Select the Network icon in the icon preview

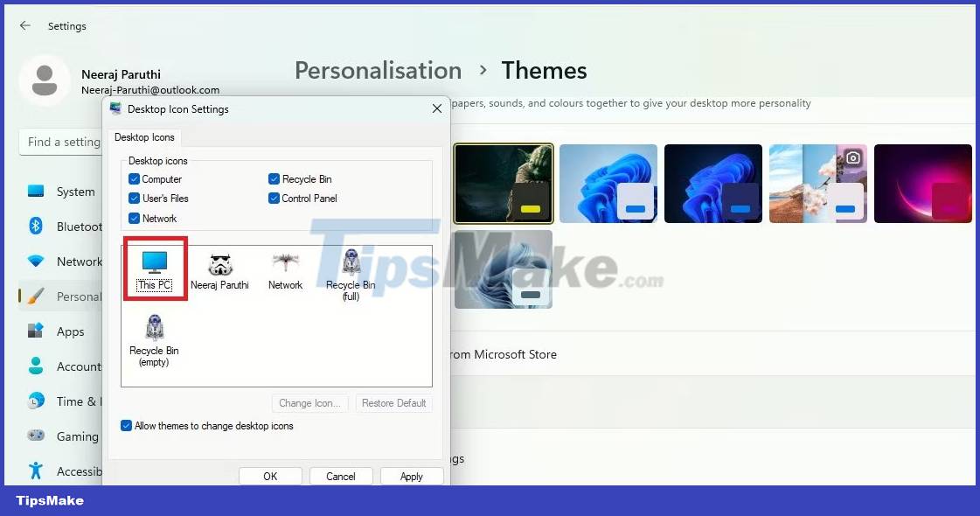[x=284, y=262]
